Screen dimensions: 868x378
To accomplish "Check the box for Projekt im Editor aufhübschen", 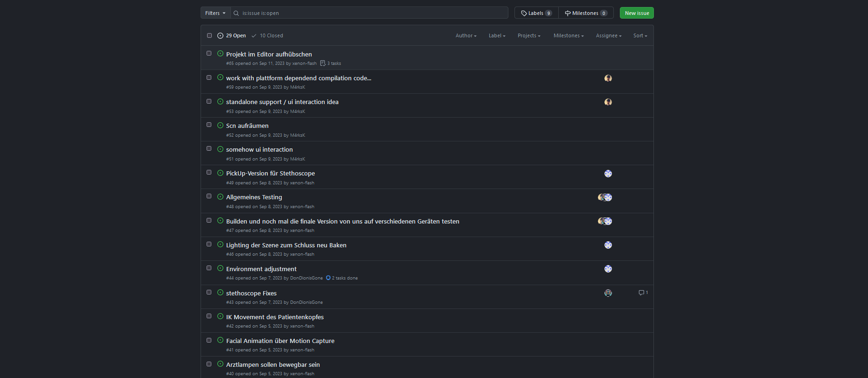I will pos(209,54).
